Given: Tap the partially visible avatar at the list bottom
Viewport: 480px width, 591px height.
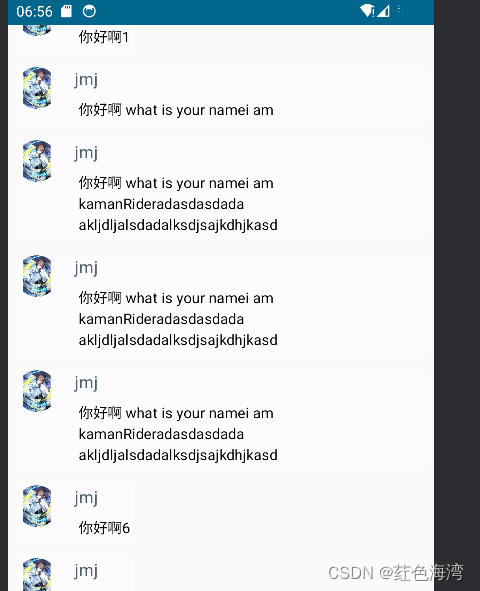Looking at the screenshot, I should click(x=37, y=574).
